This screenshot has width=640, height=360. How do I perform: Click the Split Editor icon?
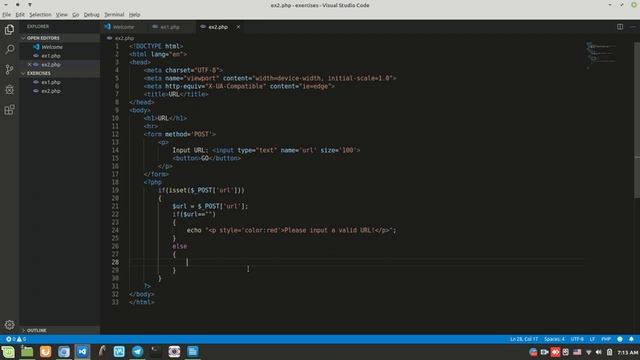(620, 27)
